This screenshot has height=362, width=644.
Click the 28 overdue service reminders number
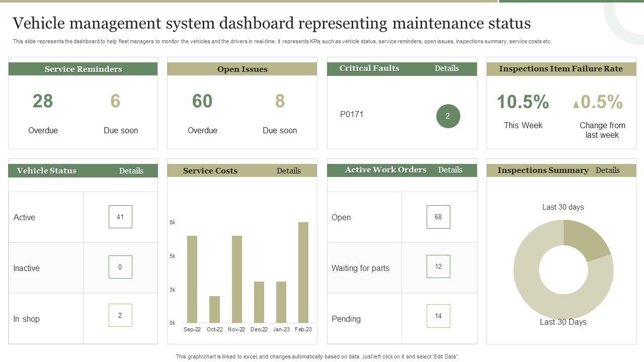(x=43, y=101)
